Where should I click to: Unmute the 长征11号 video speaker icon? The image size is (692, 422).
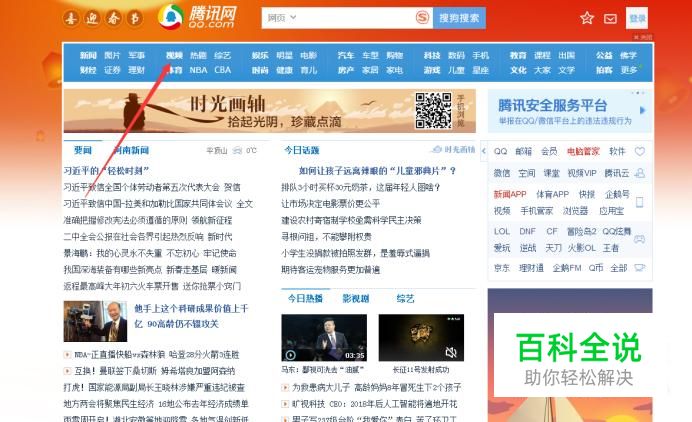click(451, 352)
